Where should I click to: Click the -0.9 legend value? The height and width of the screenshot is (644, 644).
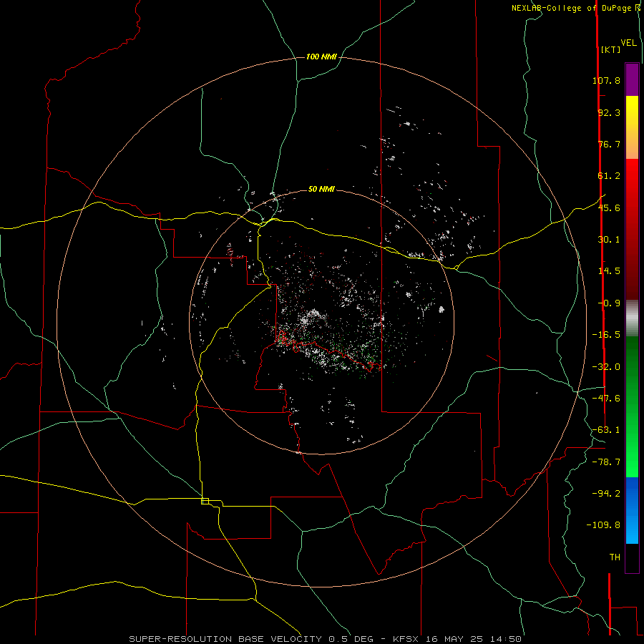coord(609,303)
